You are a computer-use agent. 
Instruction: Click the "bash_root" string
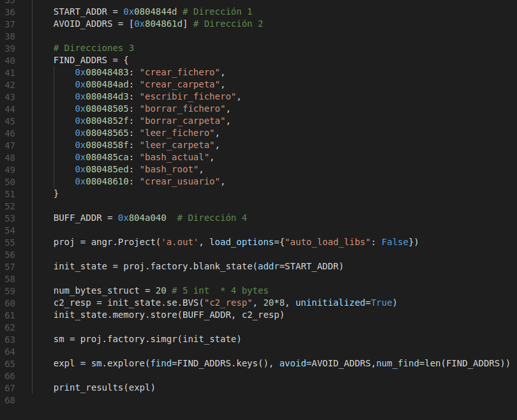[169, 169]
